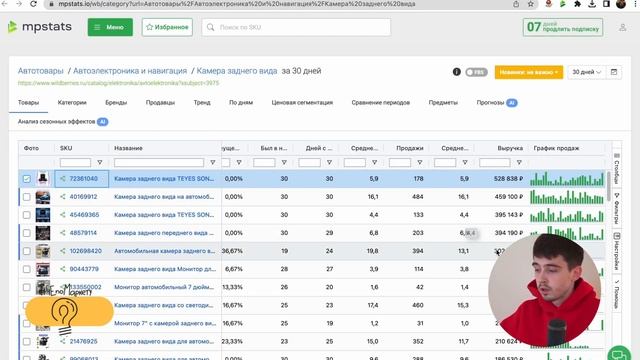Open Сравнение периодов tab
The height and width of the screenshot is (360, 640).
tap(380, 102)
